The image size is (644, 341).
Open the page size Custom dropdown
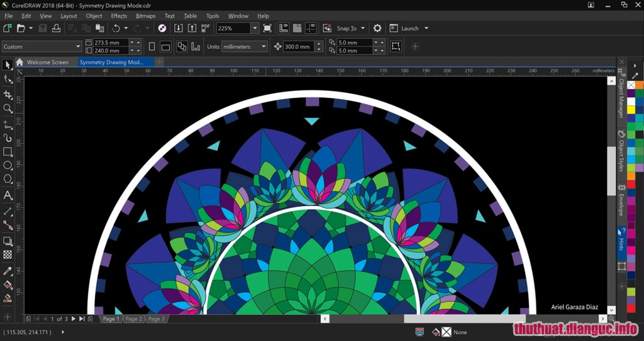pyautogui.click(x=78, y=46)
